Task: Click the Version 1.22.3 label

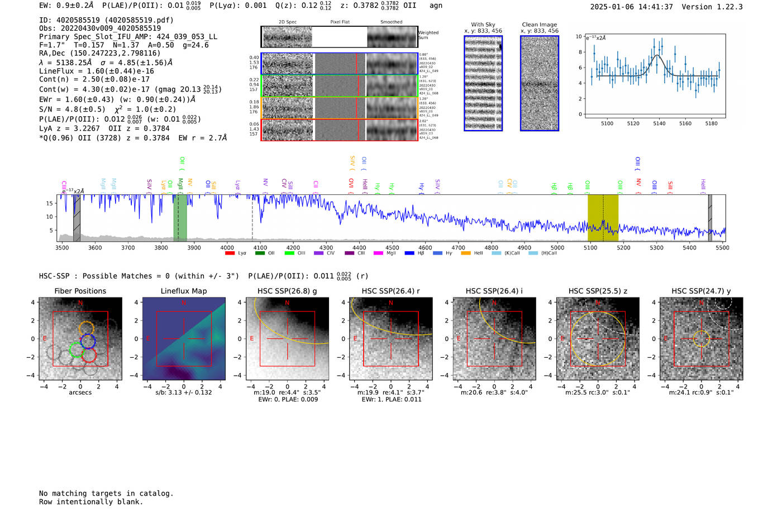Action: [712, 7]
